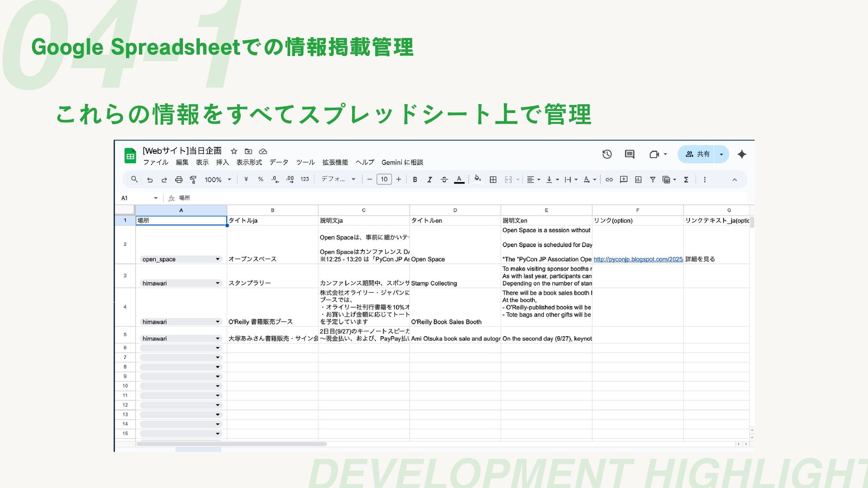This screenshot has width=868, height=488.
Task: Star the document title
Action: [x=234, y=151]
